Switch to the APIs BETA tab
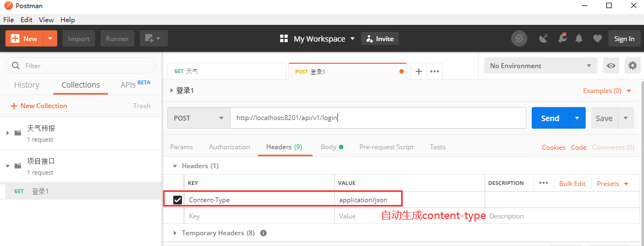 click(135, 84)
